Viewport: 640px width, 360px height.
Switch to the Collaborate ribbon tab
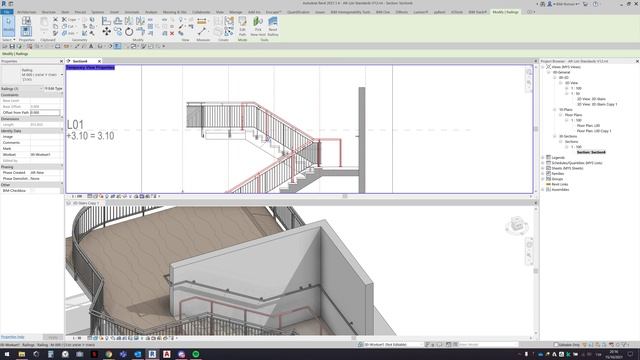coord(201,12)
